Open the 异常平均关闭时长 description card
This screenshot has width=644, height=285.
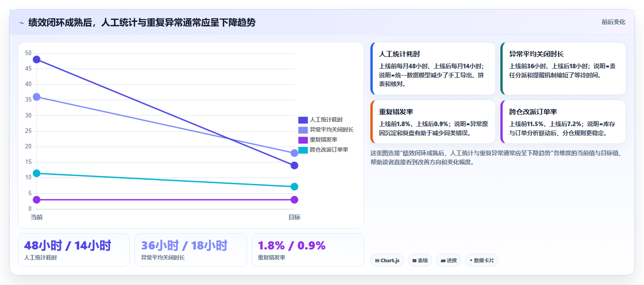563,68
